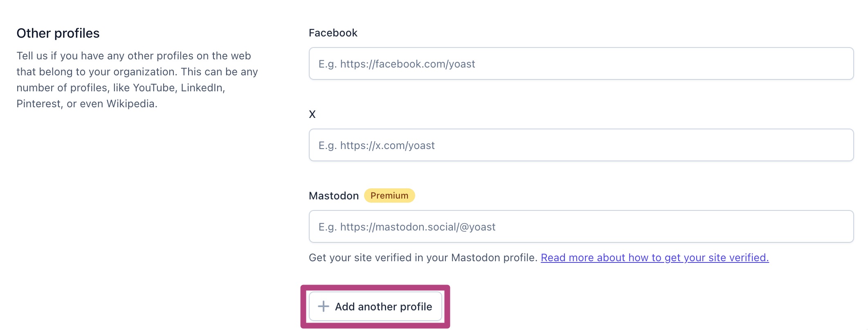868x330 pixels.
Task: Click the Add another profile button
Action: point(376,306)
